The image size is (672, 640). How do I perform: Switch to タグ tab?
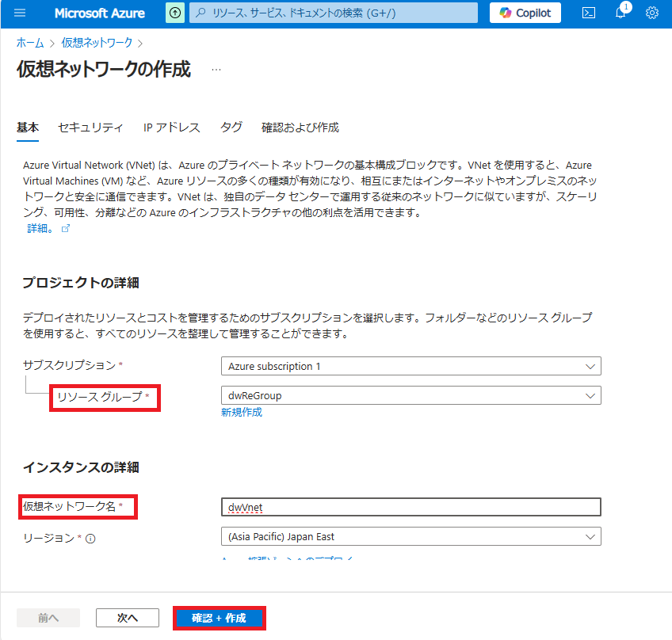tap(231, 128)
